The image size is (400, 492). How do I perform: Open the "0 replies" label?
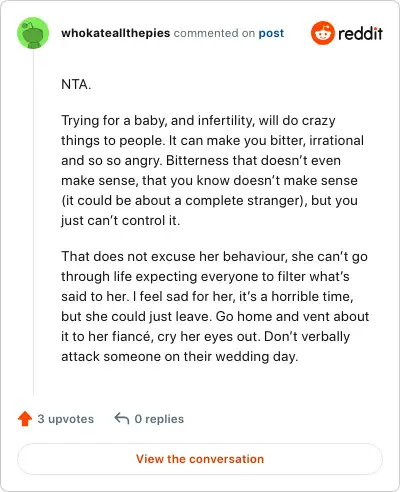159,419
